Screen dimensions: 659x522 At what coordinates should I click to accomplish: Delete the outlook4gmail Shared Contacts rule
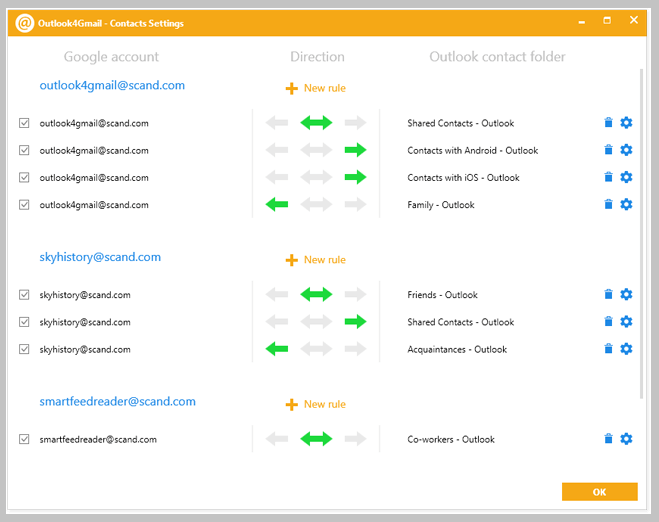point(608,123)
